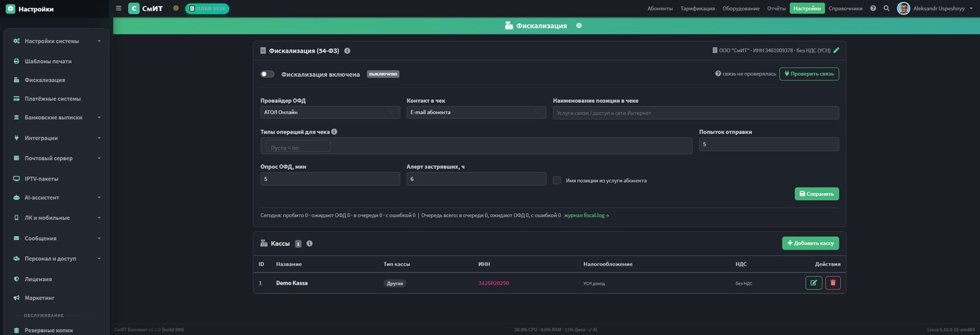
Task: Click Опрос ОФД, мин field
Action: point(330,179)
